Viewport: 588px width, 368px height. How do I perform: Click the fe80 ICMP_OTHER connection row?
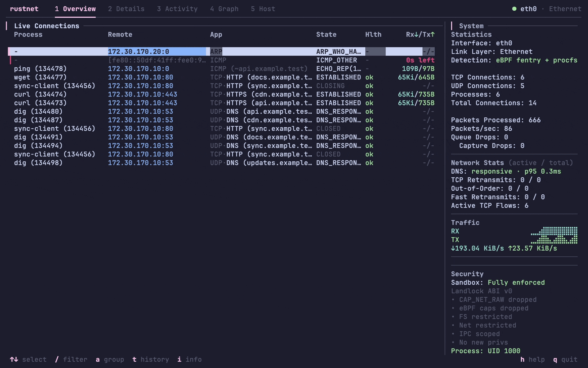pos(222,60)
